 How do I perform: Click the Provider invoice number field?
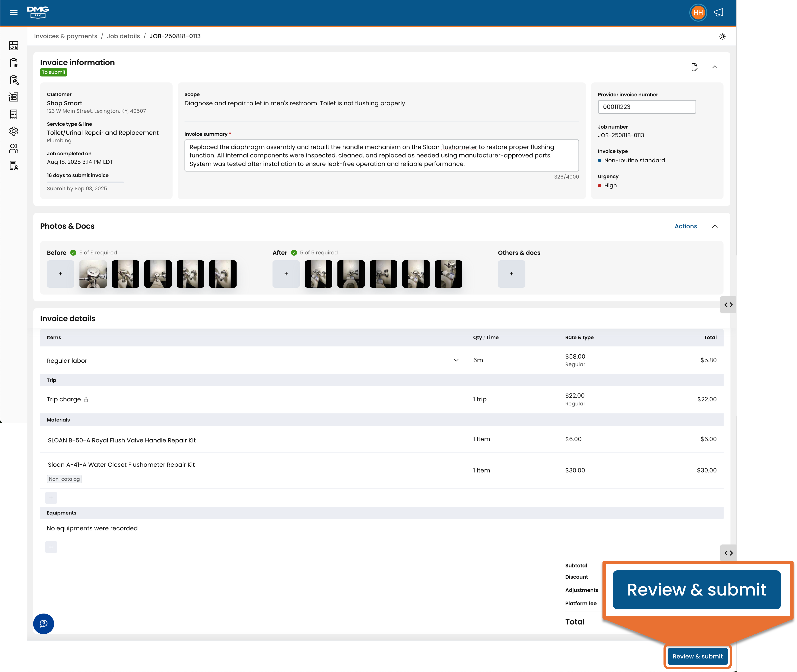coord(646,107)
